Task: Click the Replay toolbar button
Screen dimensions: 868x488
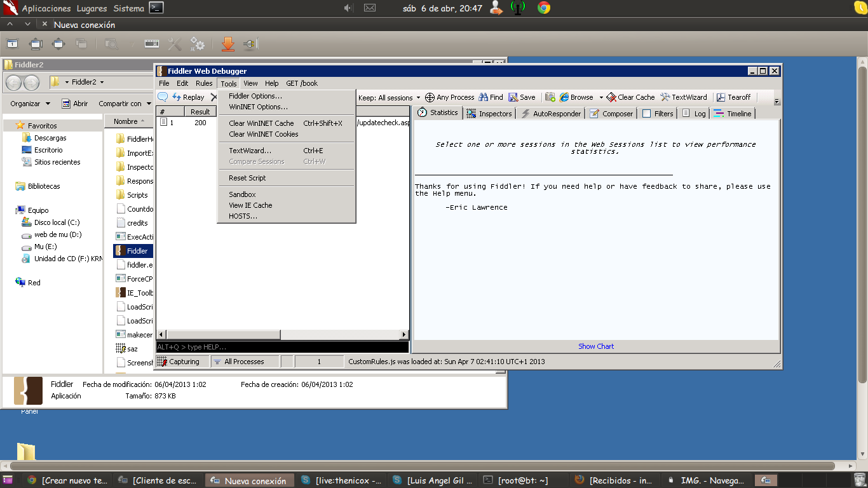Action: pos(188,97)
